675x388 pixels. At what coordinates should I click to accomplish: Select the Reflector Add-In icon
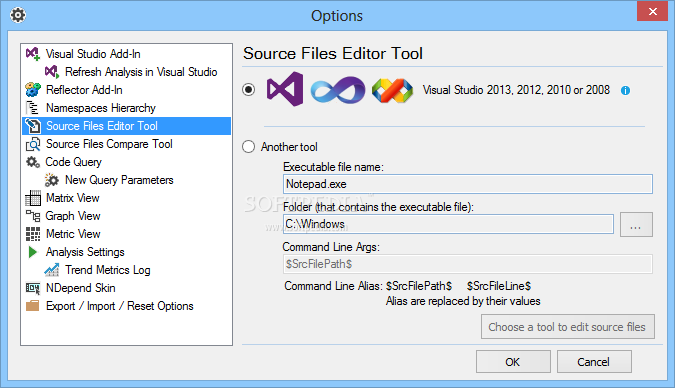point(33,90)
